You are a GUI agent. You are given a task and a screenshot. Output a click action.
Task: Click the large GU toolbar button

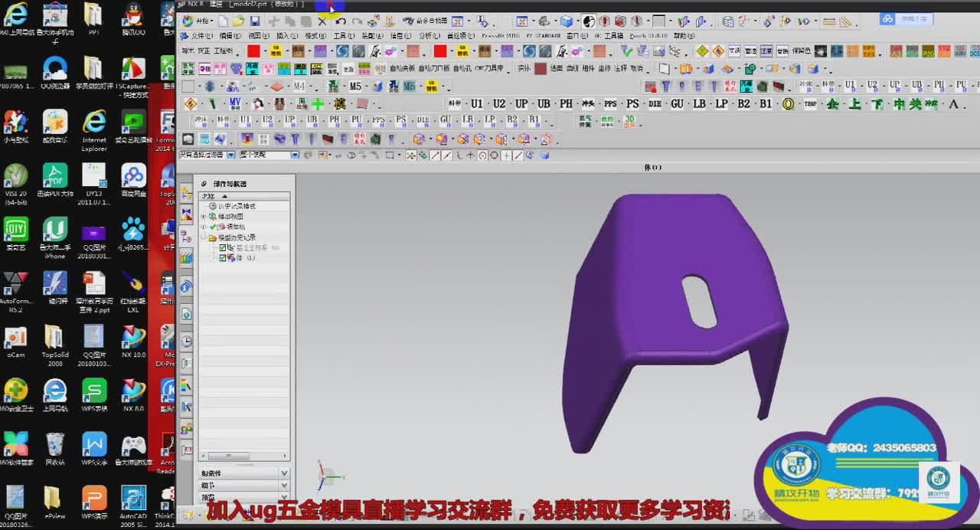coord(677,104)
